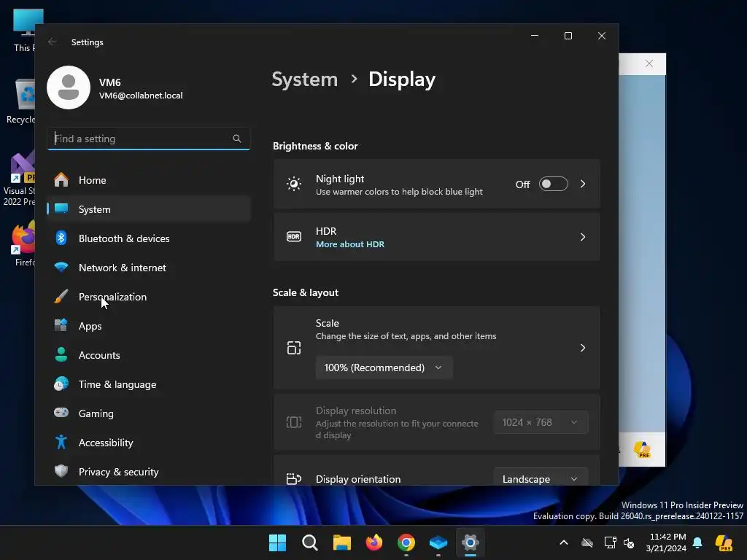This screenshot has width=747, height=560.
Task: Expand HDR settings chevron
Action: 583,237
